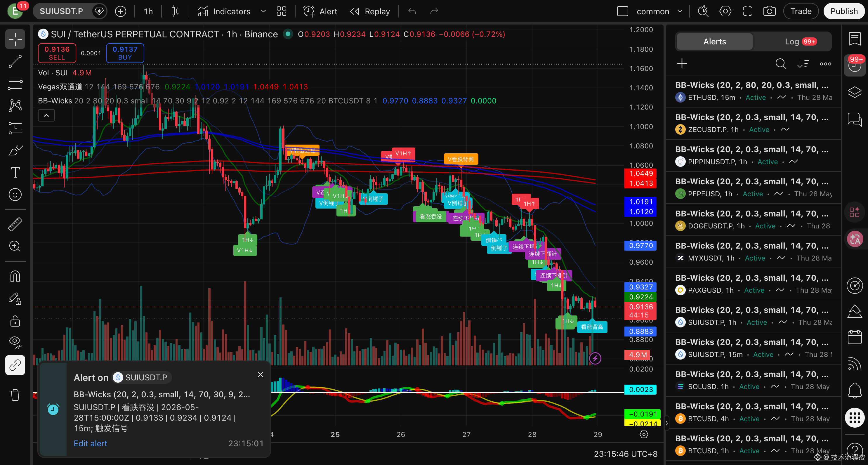Screen dimensions: 868x465
Task: Click the purple lightning go-to-realtime icon
Action: 595,358
